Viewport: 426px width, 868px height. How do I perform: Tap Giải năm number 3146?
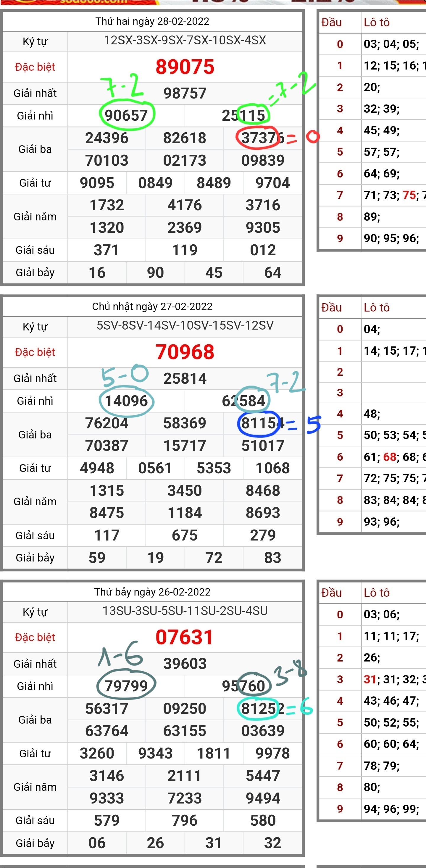pos(107,776)
